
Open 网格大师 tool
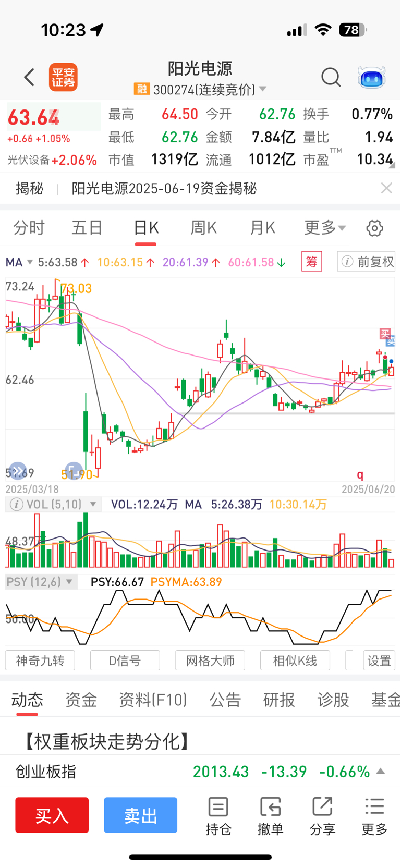210,661
